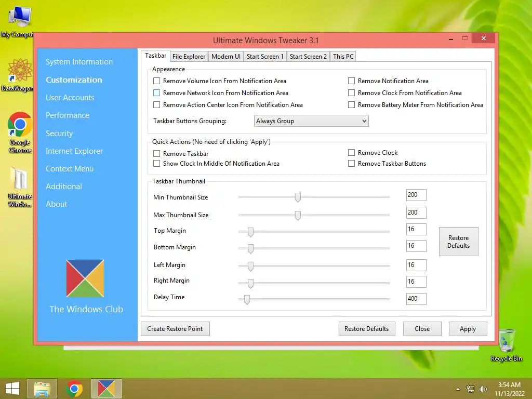Open Context Menu section
Viewport: 532px width, 399px height.
tap(70, 169)
